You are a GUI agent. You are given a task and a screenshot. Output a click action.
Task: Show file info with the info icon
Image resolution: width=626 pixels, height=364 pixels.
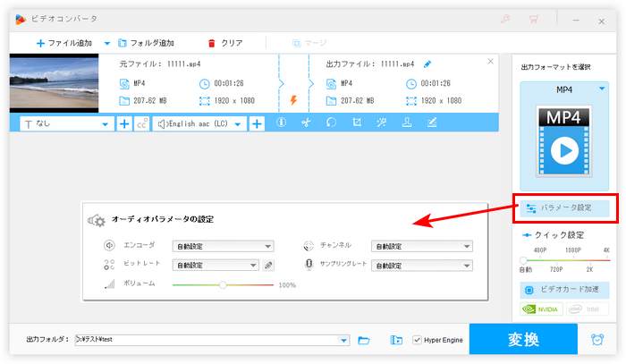pos(281,123)
